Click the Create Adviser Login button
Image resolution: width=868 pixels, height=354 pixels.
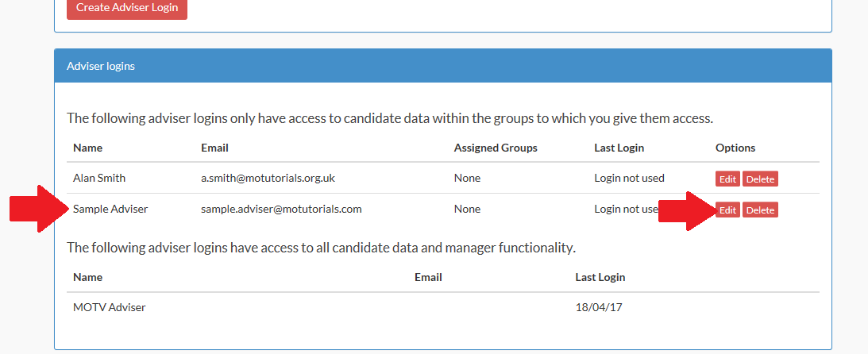pyautogui.click(x=126, y=9)
